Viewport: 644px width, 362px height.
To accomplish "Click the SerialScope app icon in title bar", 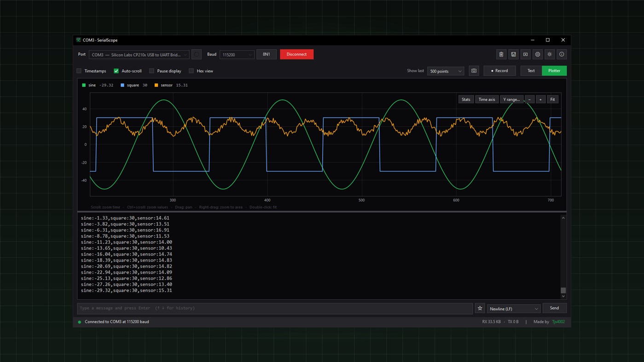I will pos(79,40).
